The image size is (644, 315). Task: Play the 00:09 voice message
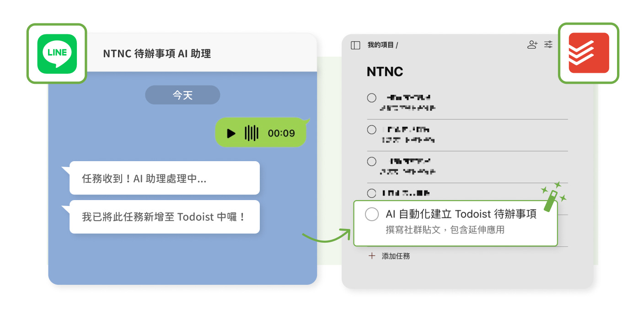231,133
